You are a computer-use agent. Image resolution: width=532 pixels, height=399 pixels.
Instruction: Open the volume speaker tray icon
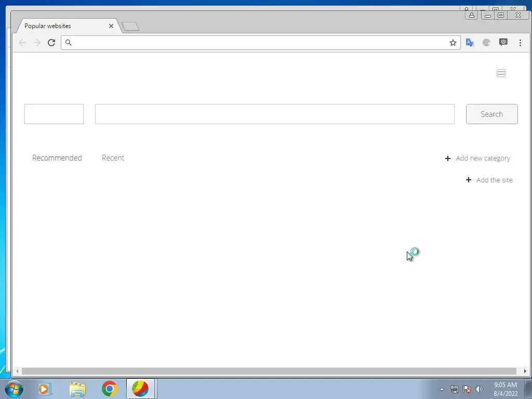coord(479,389)
